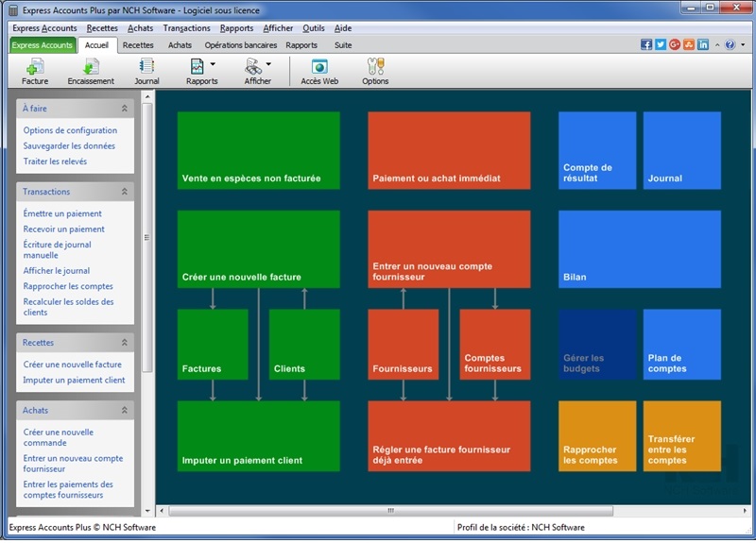Switch to the Suite tab
Screen dimensions: 756x543
(x=343, y=45)
